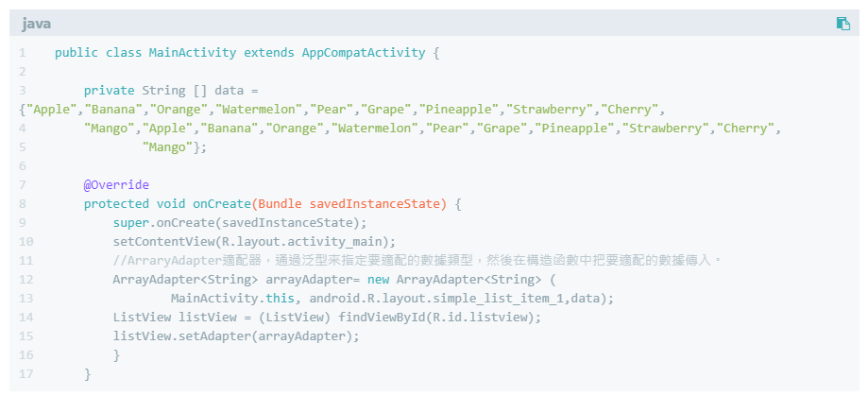Click the copy code icon

click(x=843, y=24)
